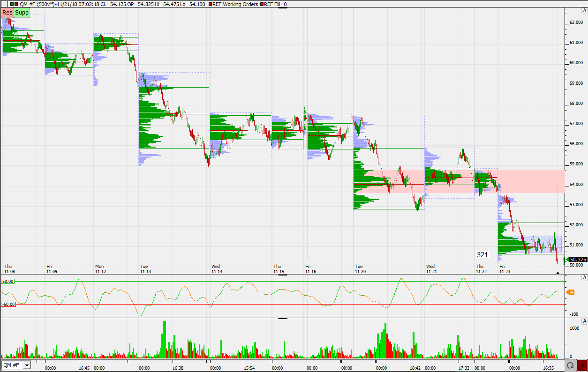
Task: Click the orange -4 oscillator value marker
Action: tap(571, 292)
